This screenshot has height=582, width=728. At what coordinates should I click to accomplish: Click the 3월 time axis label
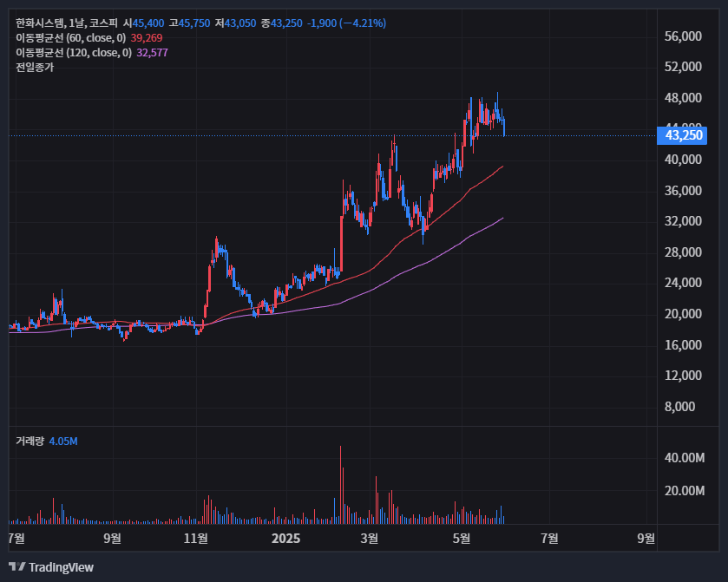370,539
